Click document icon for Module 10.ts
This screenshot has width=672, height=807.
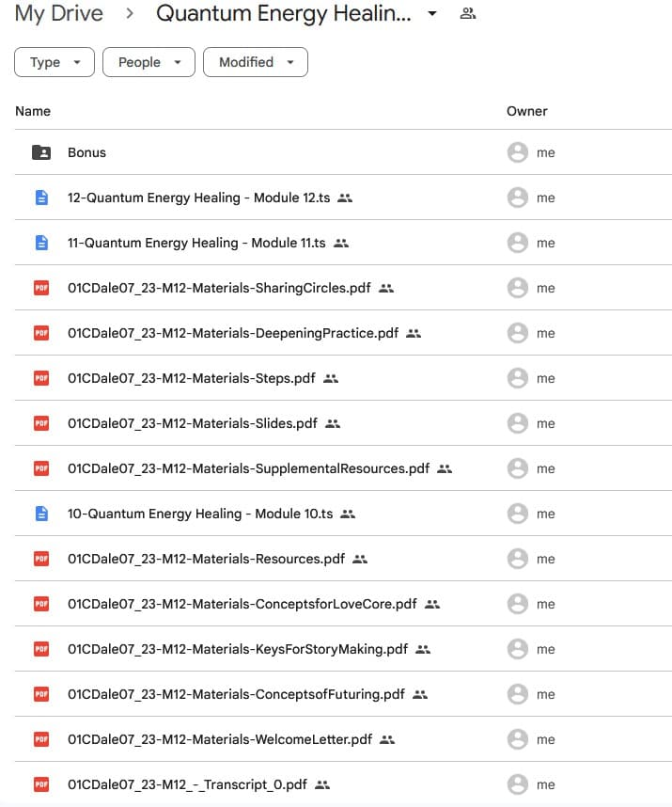click(40, 514)
